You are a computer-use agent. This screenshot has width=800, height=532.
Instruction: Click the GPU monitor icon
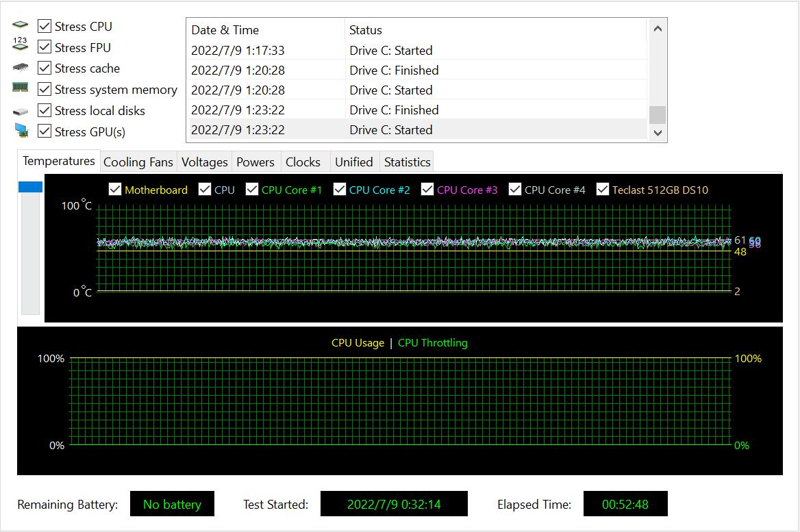tap(21, 131)
